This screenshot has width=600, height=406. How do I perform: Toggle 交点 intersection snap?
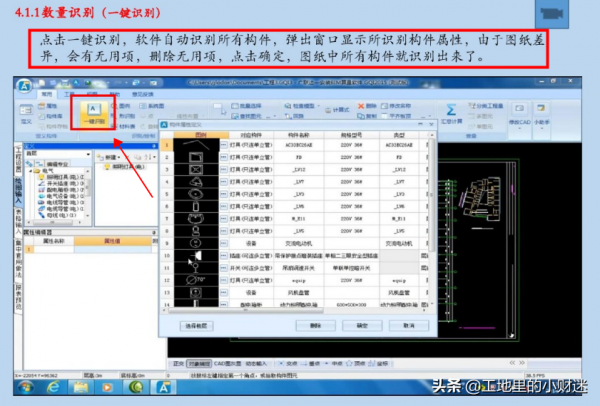pos(288,364)
